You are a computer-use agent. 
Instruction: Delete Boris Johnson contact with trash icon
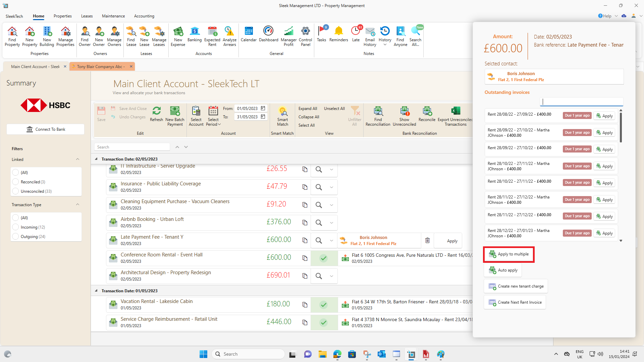[427, 240]
